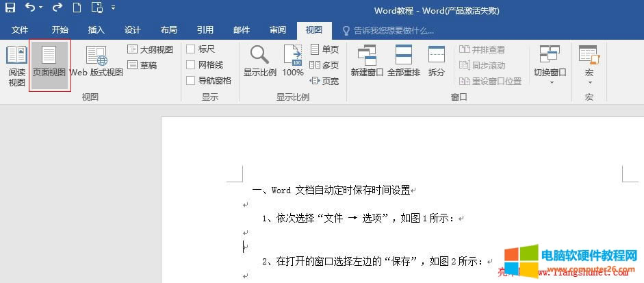Click the line "1、依次选择“文件 → 选项”"
Screen dimensions: 644x283
[x=326, y=219]
